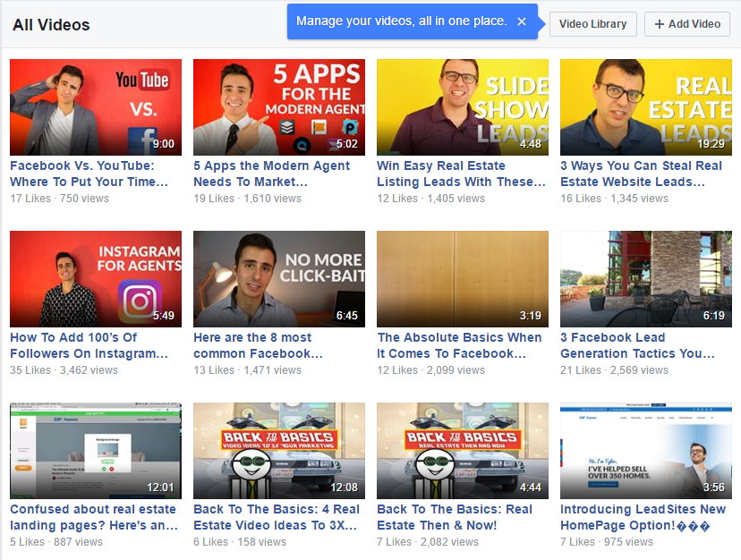
Task: Click the '19 Likes · 1,610 views' text
Action: click(247, 199)
